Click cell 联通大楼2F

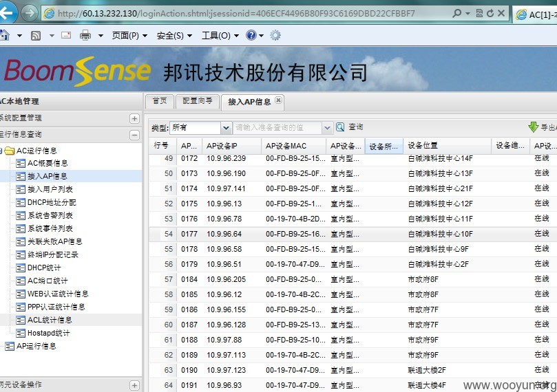tap(427, 370)
